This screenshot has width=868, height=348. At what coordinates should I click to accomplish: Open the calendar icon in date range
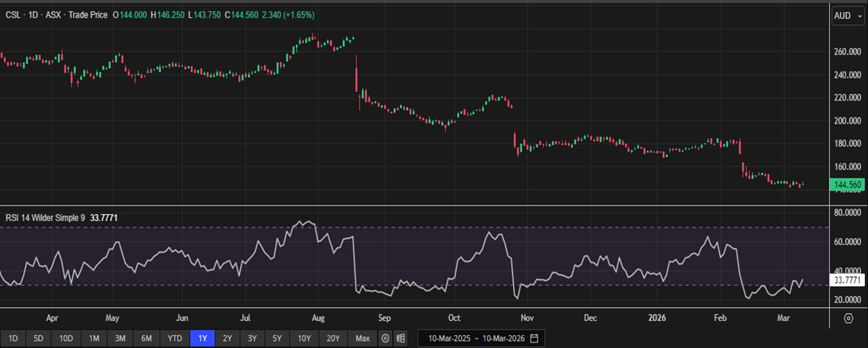(535, 338)
